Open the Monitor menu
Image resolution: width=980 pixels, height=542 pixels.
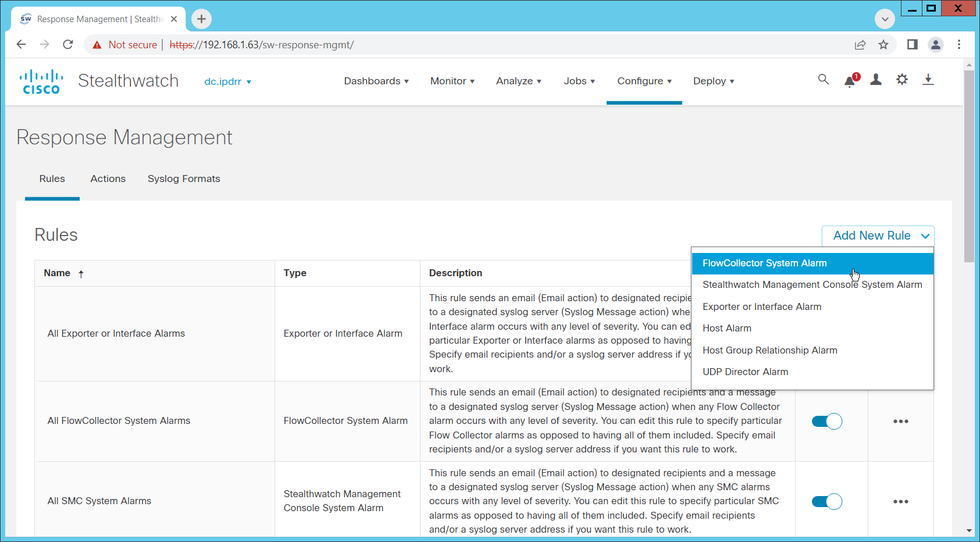click(452, 81)
